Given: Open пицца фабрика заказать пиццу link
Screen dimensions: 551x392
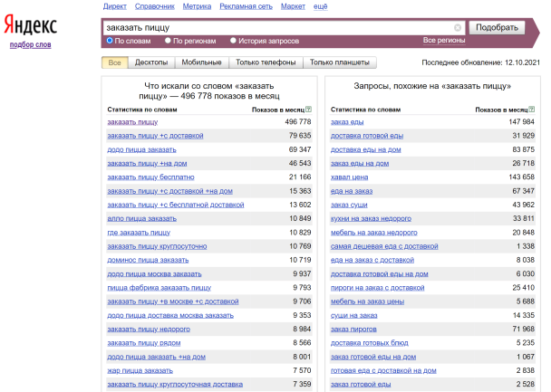Looking at the screenshot, I should pyautogui.click(x=159, y=287).
